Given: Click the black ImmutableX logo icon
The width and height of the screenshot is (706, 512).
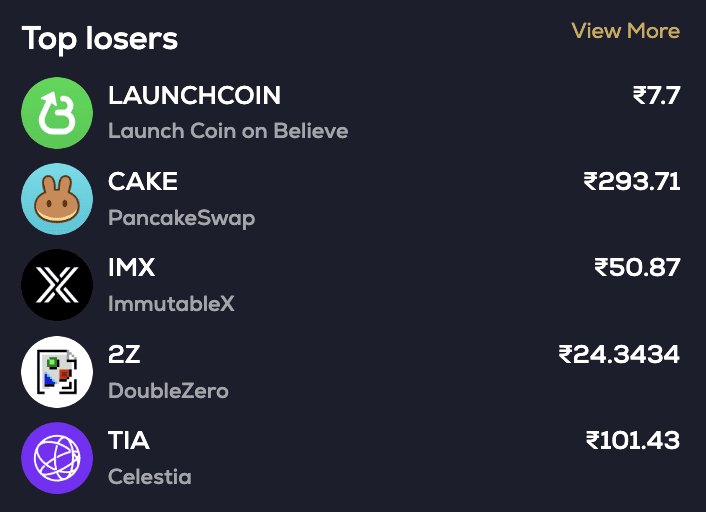Looking at the screenshot, I should click(57, 285).
